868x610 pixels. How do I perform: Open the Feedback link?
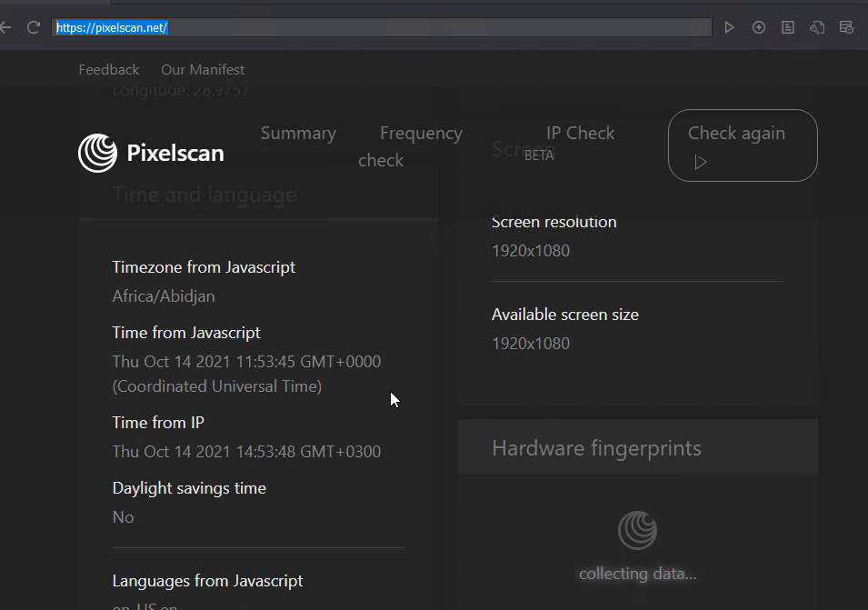click(x=109, y=70)
